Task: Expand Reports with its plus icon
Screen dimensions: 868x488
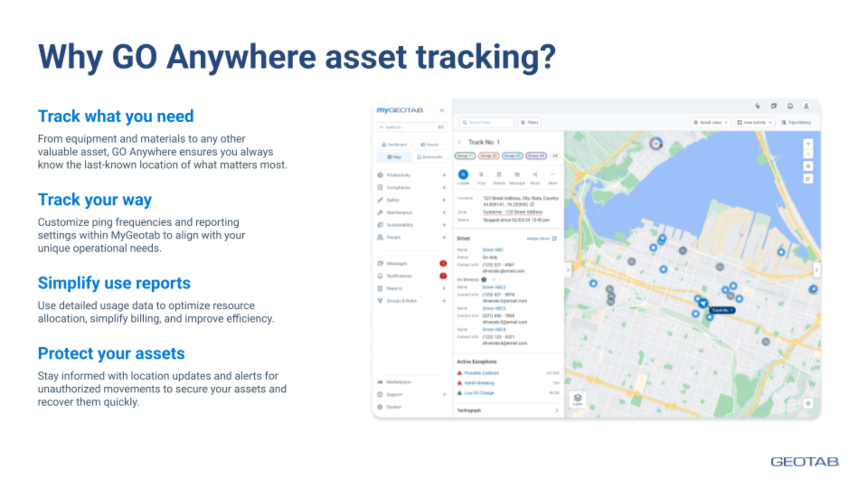Action: click(444, 288)
